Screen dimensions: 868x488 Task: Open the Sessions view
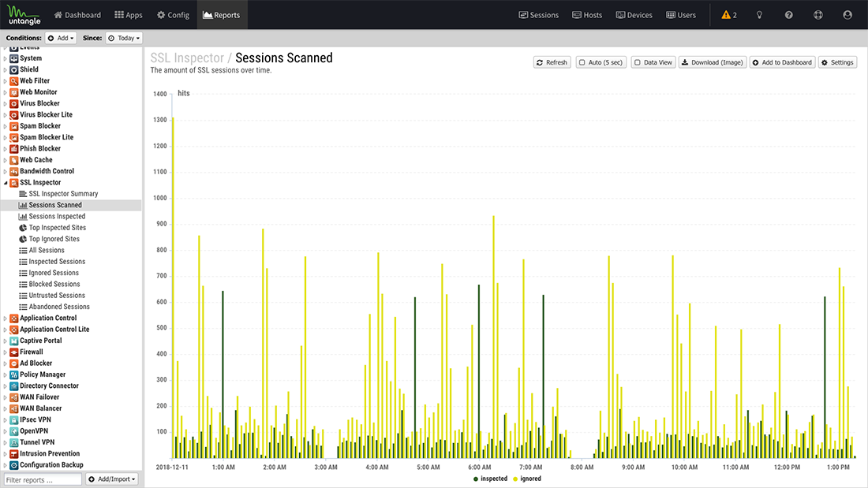[x=539, y=15]
